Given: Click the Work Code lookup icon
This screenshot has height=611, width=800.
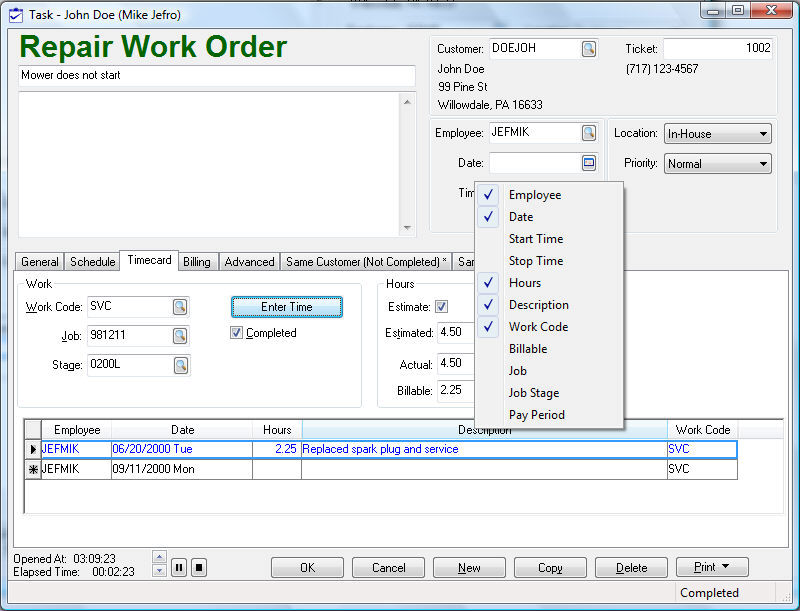Looking at the screenshot, I should [x=180, y=307].
